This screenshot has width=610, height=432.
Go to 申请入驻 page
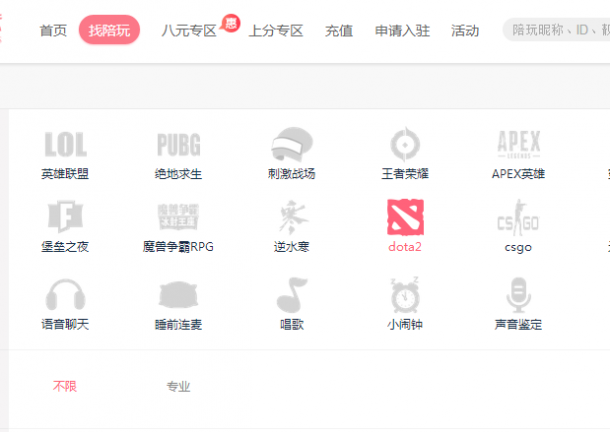pyautogui.click(x=402, y=30)
